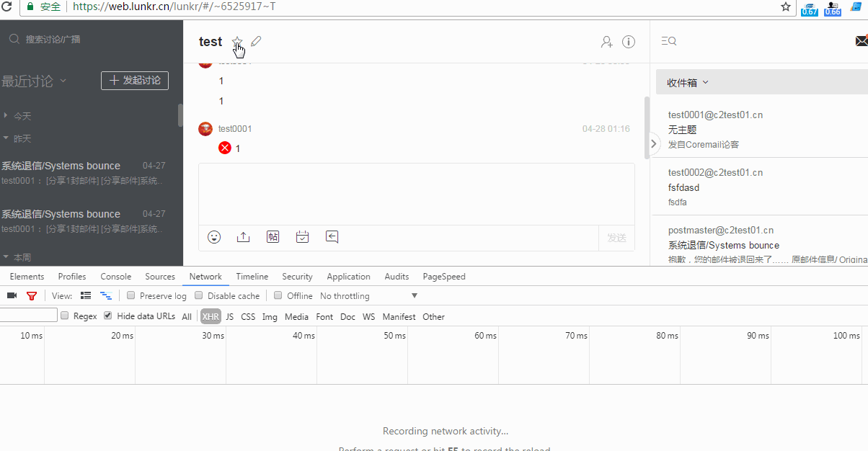Open the discussion info icon
This screenshot has width=868, height=451.
pyautogui.click(x=629, y=42)
